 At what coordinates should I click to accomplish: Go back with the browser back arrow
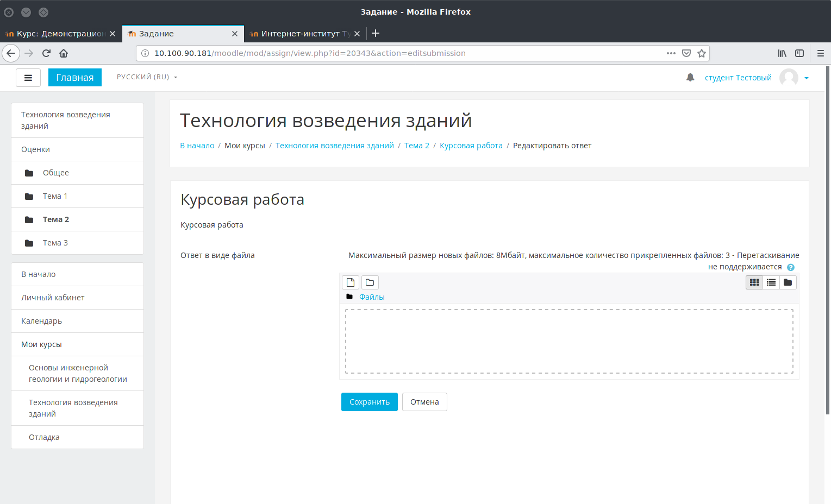pos(11,53)
